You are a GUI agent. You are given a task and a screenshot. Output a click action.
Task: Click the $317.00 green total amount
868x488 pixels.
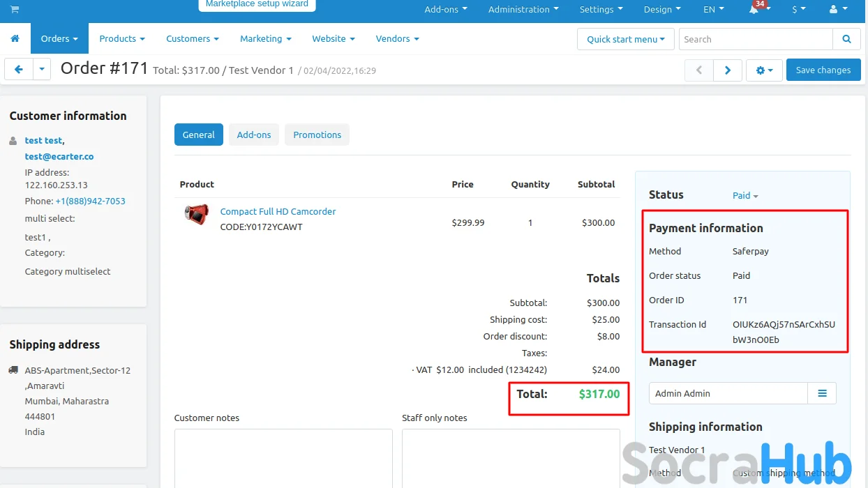(x=599, y=394)
